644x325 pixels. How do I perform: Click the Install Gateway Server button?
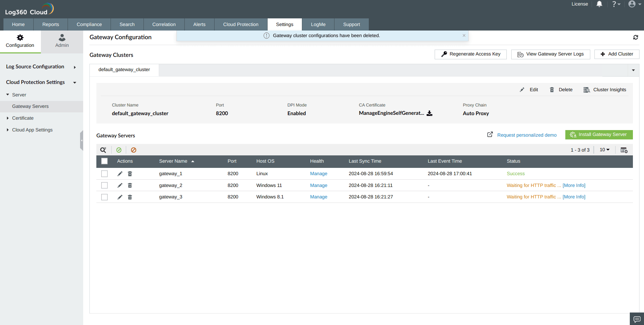[599, 135]
